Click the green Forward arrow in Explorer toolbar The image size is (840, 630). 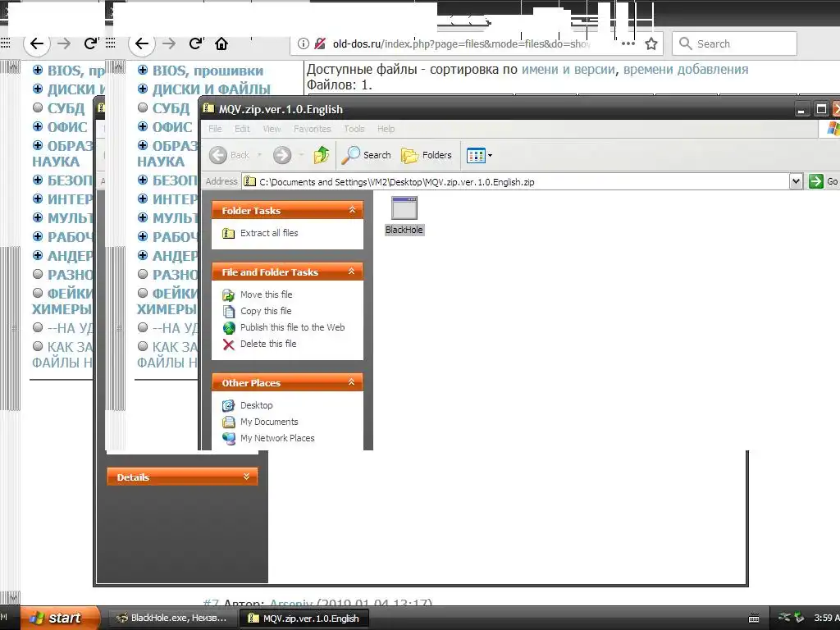point(282,155)
